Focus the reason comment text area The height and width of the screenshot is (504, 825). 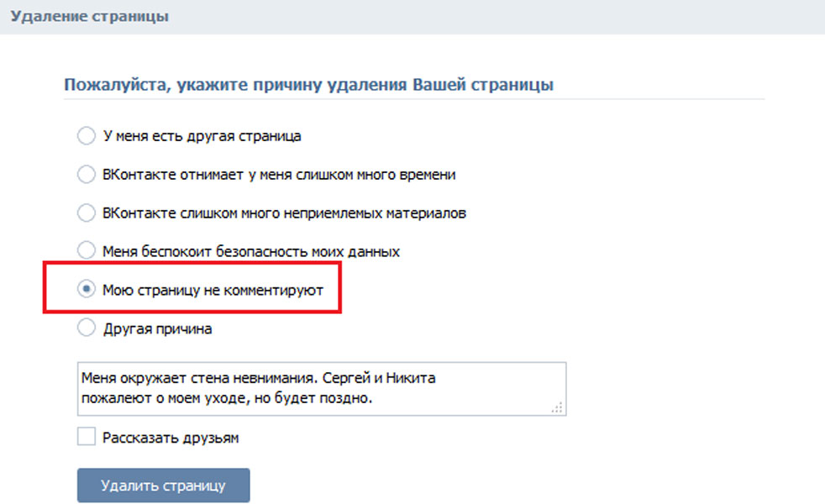pyautogui.click(x=322, y=389)
